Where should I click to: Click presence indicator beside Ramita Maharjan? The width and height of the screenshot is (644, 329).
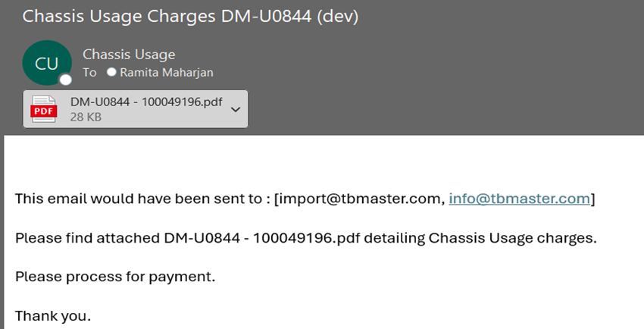[x=111, y=72]
